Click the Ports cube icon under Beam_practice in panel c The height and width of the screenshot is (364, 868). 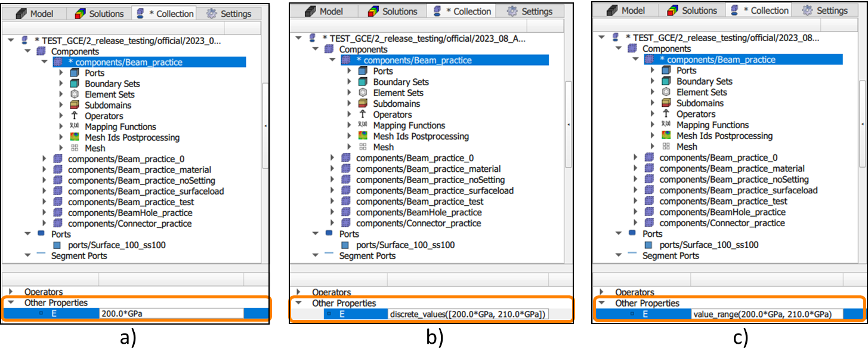666,70
